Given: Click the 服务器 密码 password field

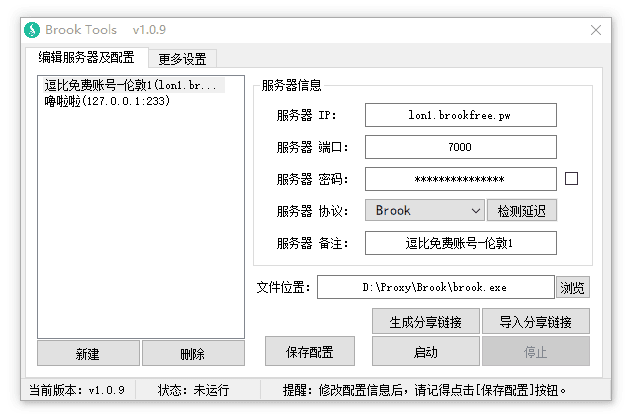Looking at the screenshot, I should point(460,179).
